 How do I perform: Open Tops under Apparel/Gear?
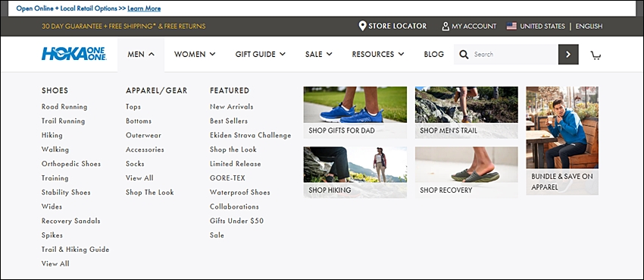pos(133,106)
